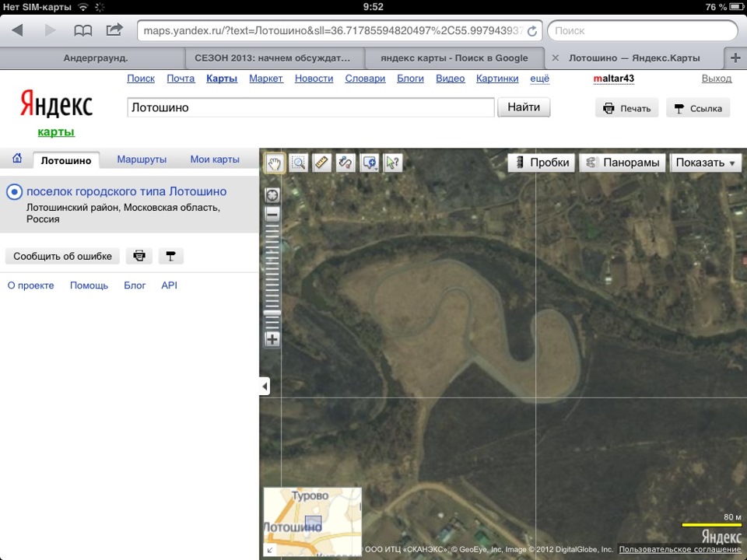
Task: Click the green карты logo link
Action: click(x=56, y=132)
